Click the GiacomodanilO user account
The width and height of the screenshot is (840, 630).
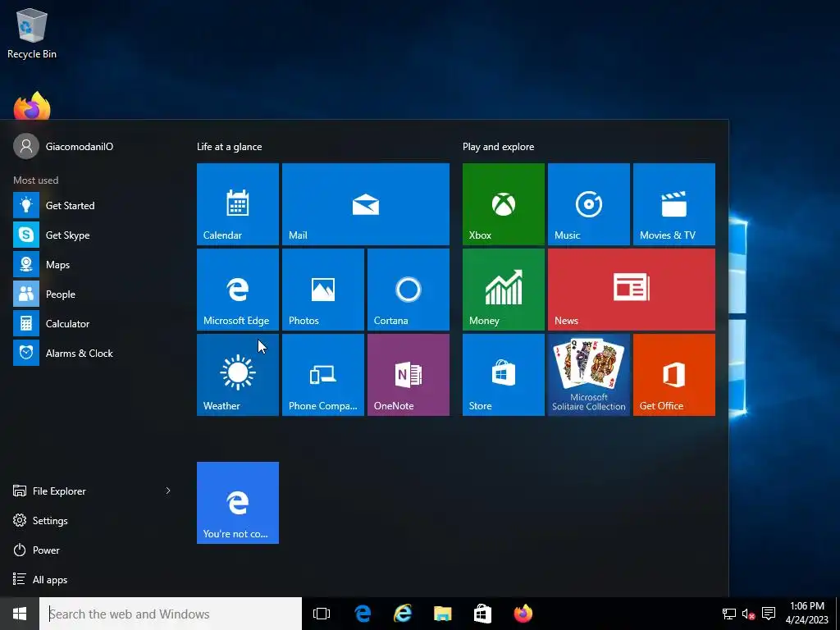[x=63, y=146]
